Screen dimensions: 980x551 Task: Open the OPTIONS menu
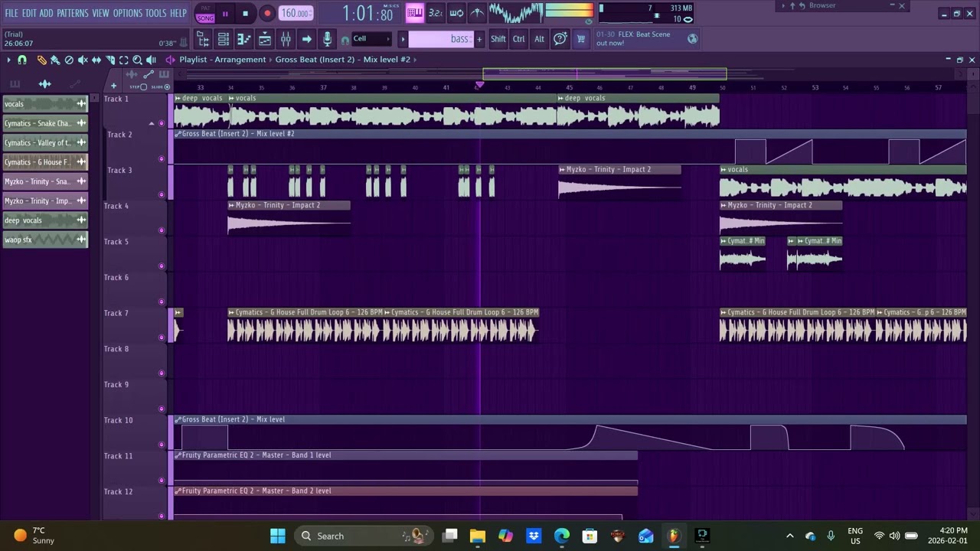128,13
